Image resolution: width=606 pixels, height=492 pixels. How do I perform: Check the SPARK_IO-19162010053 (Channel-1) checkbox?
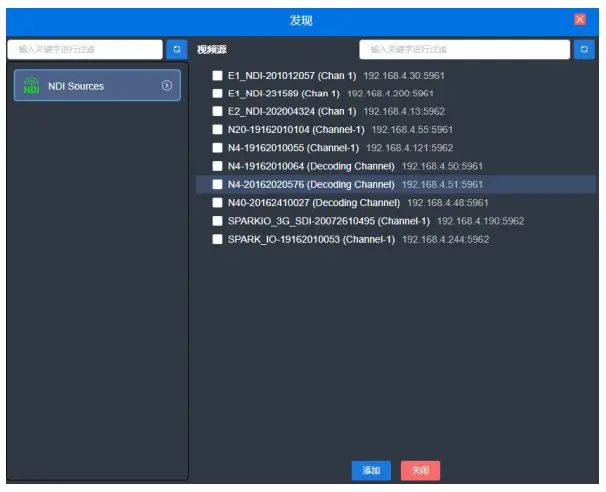217,239
